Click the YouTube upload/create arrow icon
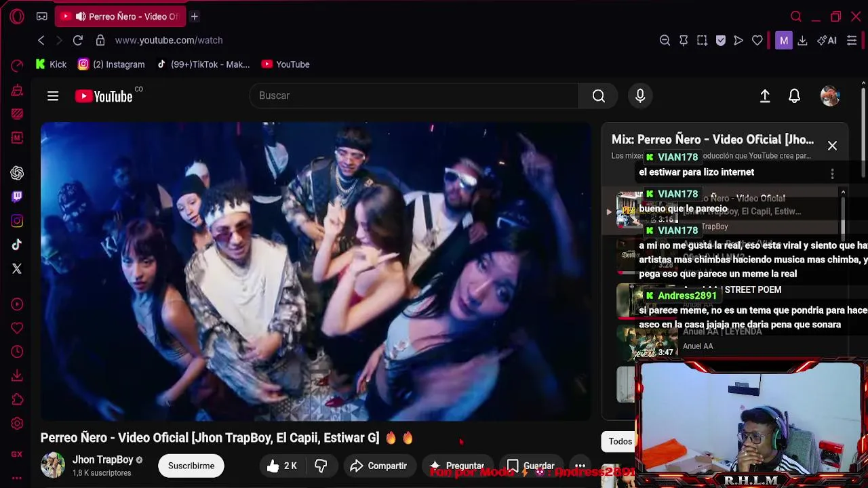The height and width of the screenshot is (488, 868). pos(765,96)
